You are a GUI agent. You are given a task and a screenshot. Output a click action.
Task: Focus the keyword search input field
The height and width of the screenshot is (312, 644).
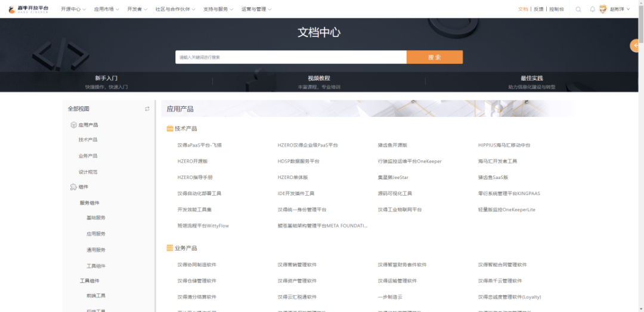pos(291,57)
